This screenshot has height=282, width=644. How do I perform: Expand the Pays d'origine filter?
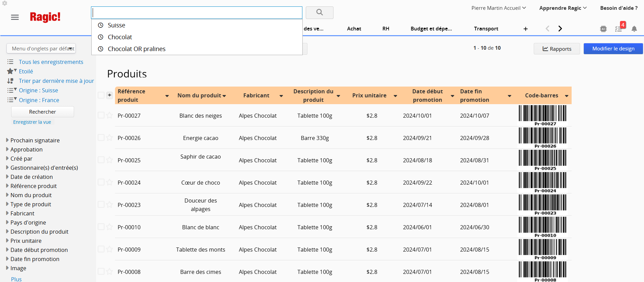28,222
